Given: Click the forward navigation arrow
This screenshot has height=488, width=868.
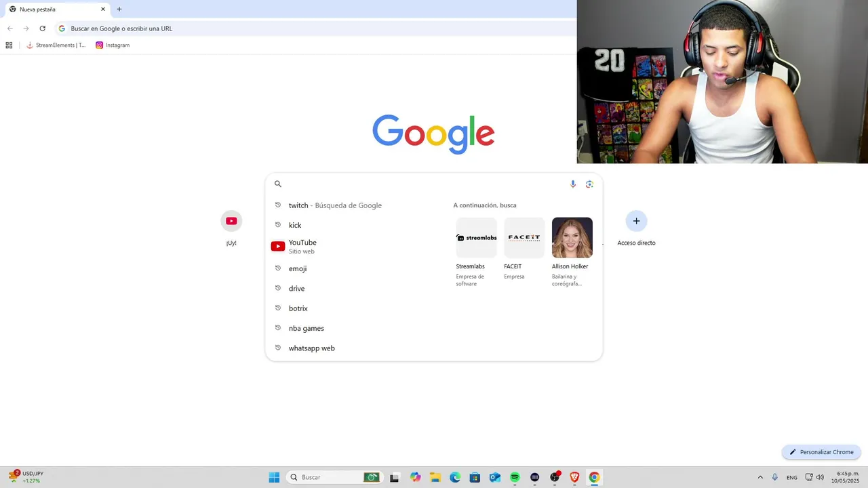Looking at the screenshot, I should pos(26,28).
